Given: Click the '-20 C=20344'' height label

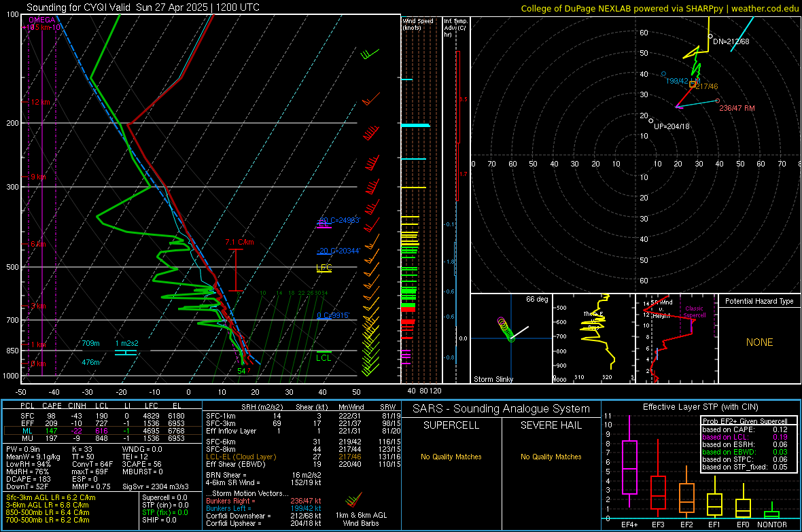Looking at the screenshot, I should point(338,251).
